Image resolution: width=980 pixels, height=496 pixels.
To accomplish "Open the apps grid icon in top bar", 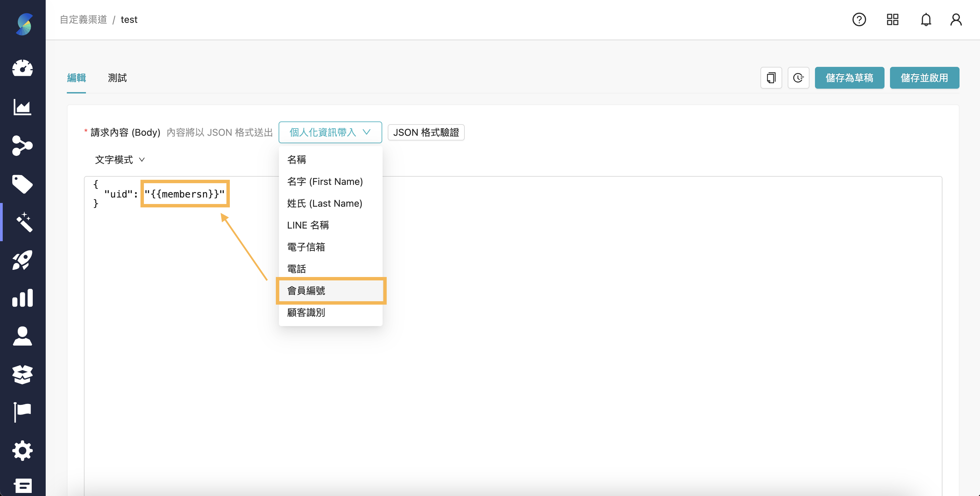I will pyautogui.click(x=892, y=19).
